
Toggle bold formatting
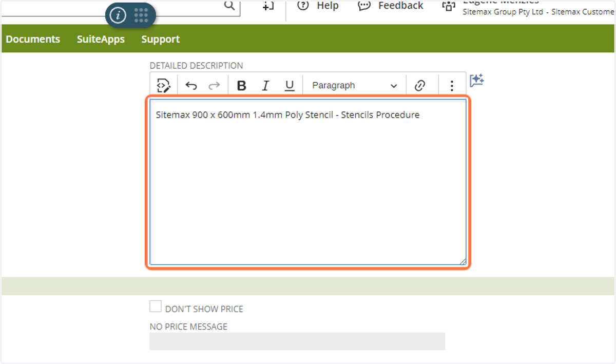point(242,86)
